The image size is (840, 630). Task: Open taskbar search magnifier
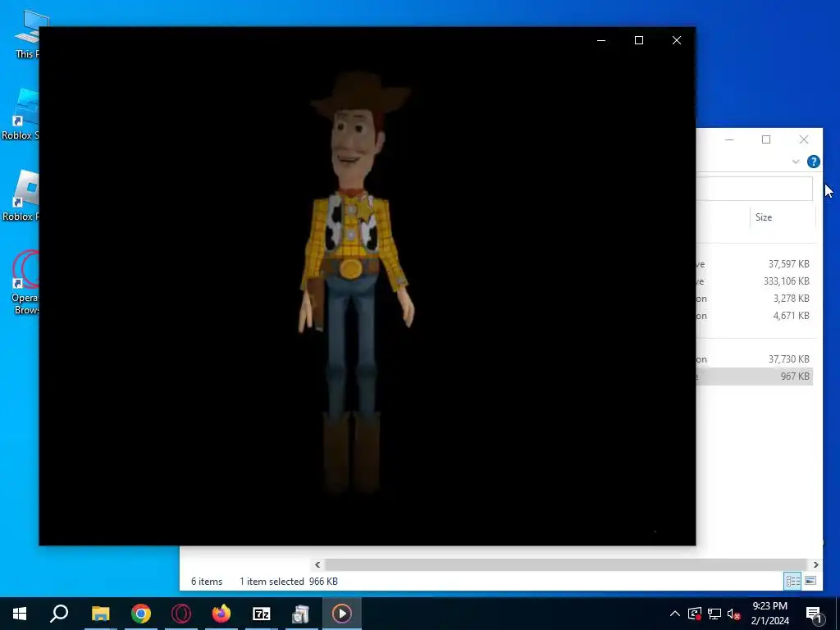point(59,614)
